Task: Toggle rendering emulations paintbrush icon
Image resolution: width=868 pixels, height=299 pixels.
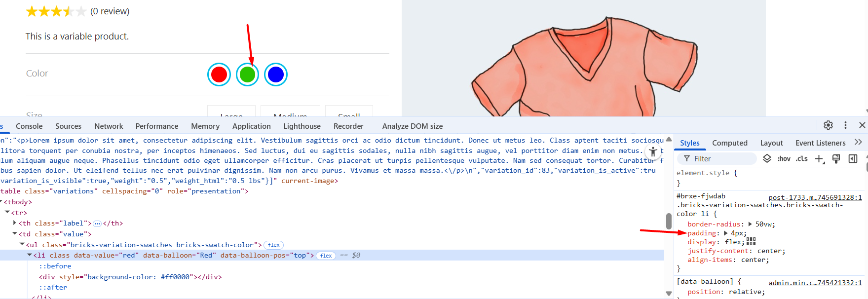Action: tap(836, 158)
